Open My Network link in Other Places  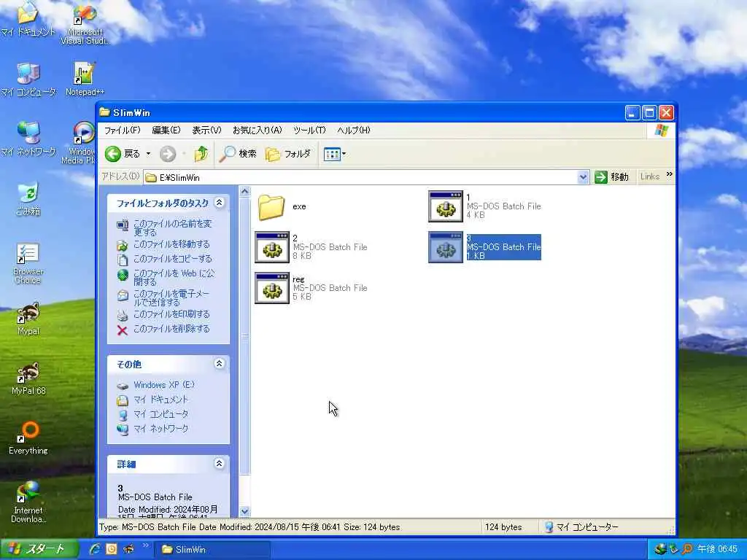click(x=160, y=429)
